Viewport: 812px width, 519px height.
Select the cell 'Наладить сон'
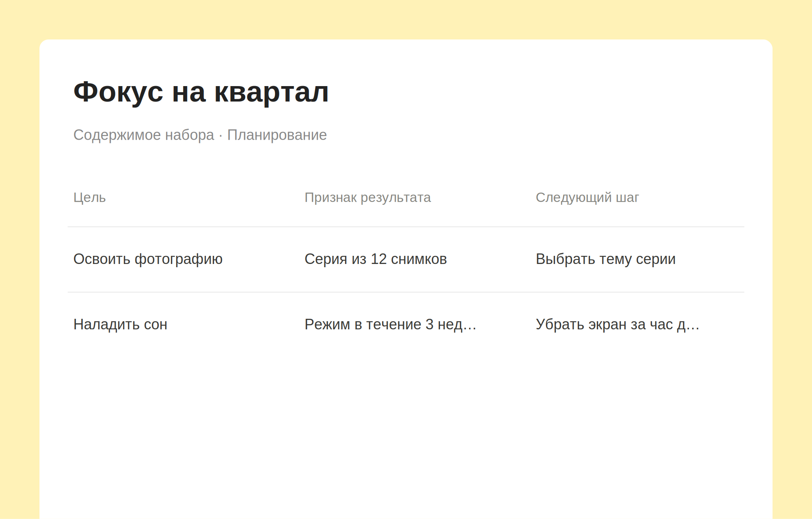pos(121,324)
